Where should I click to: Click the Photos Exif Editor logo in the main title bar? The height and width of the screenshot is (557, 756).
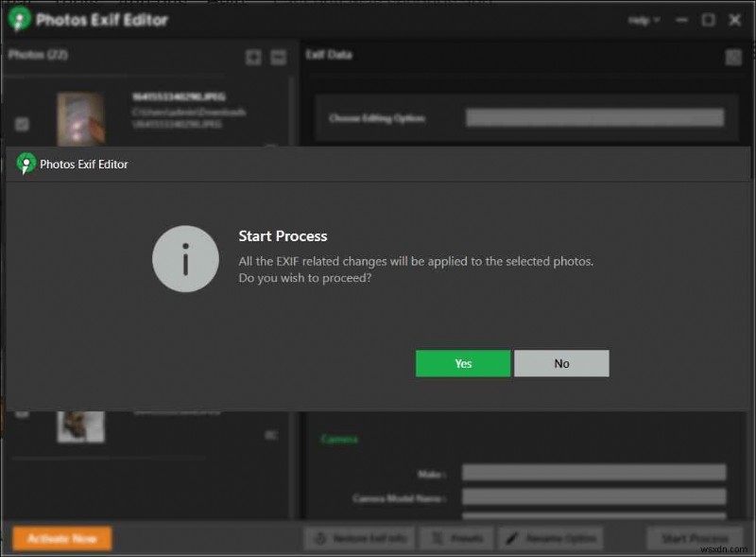pyautogui.click(x=20, y=20)
